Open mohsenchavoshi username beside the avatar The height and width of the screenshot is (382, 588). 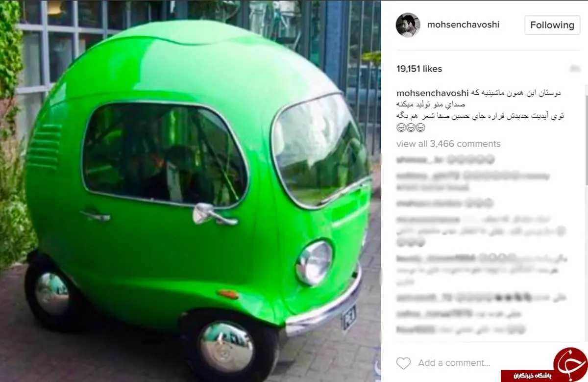pyautogui.click(x=464, y=25)
